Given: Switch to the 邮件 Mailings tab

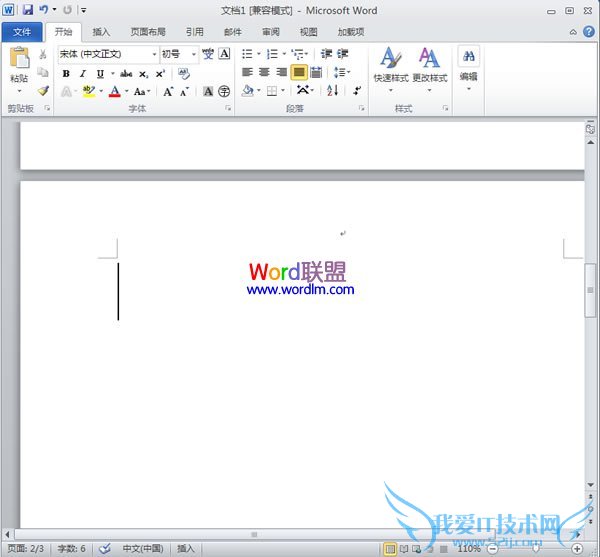Looking at the screenshot, I should pos(233,32).
